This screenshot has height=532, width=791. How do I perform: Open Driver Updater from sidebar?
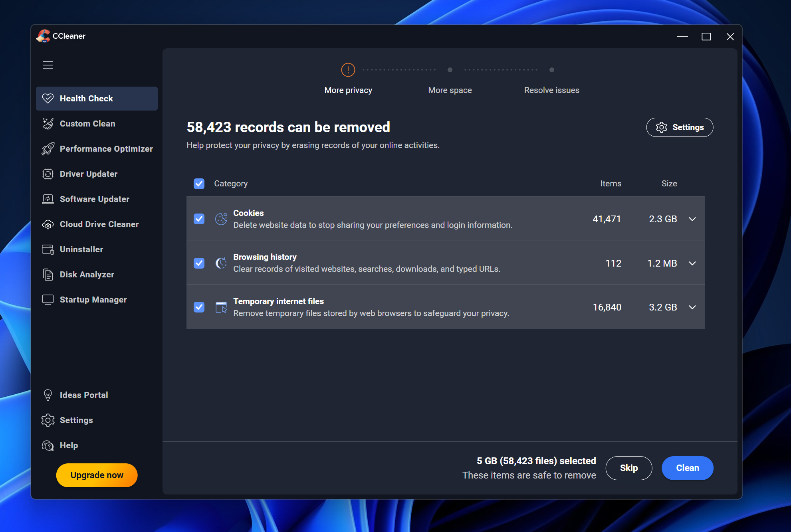[x=88, y=174]
